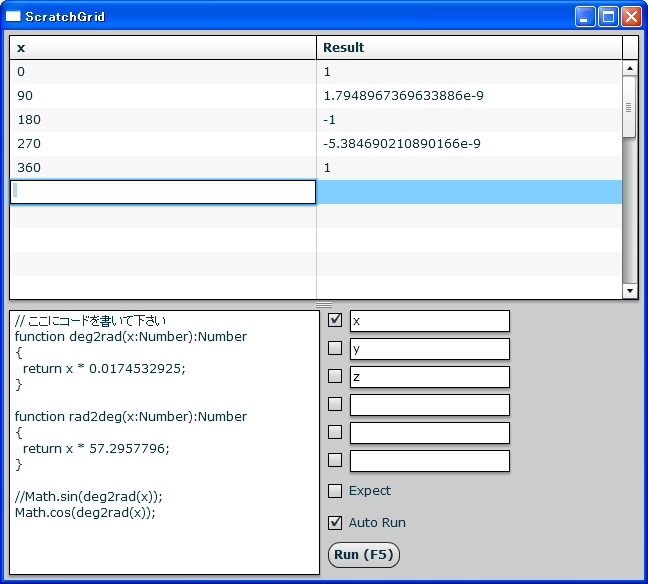Click the result -5.384690210890166e-9
The image size is (648, 584).
click(x=402, y=144)
